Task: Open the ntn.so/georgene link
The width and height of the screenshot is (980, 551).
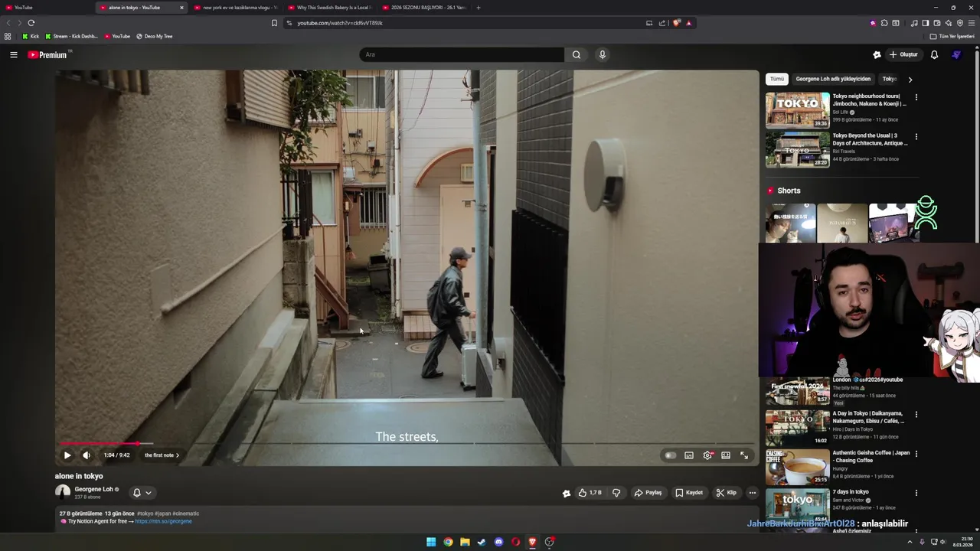Action: point(163,521)
